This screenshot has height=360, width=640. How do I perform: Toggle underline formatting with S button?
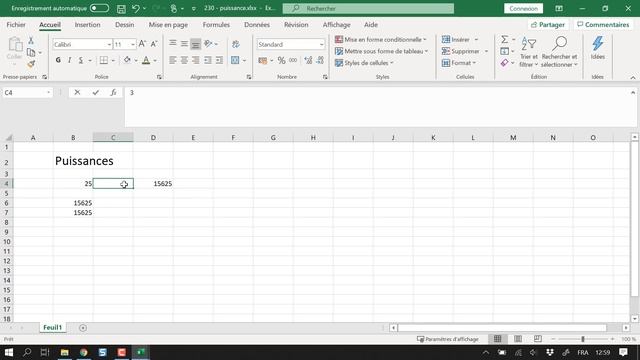click(x=81, y=60)
